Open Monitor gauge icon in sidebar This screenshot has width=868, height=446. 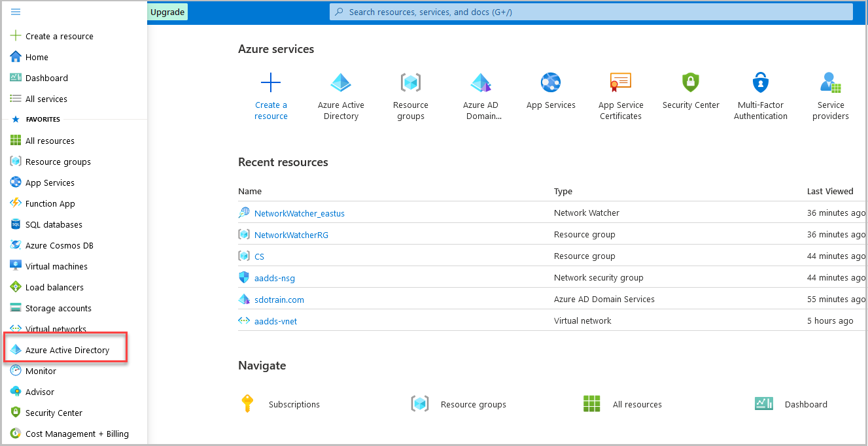pos(16,371)
